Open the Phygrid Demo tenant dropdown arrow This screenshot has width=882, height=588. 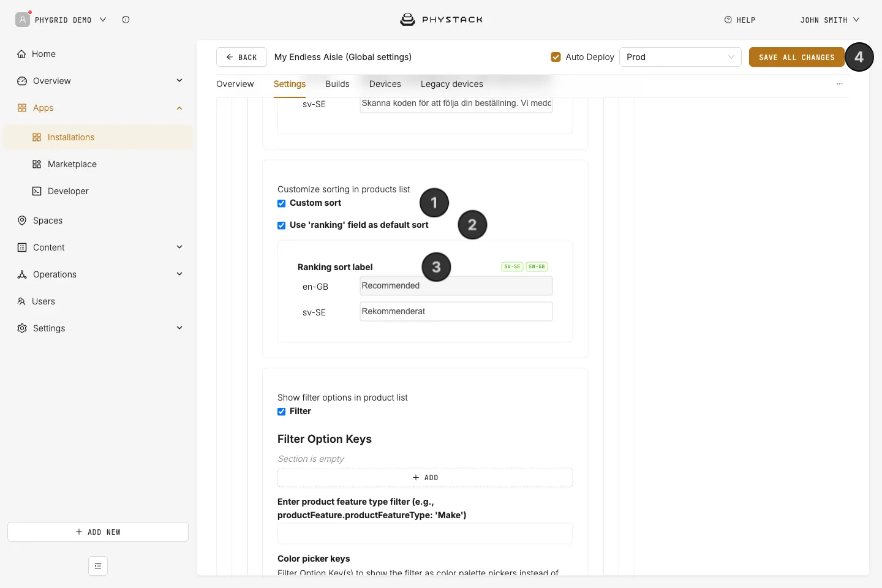coord(103,20)
